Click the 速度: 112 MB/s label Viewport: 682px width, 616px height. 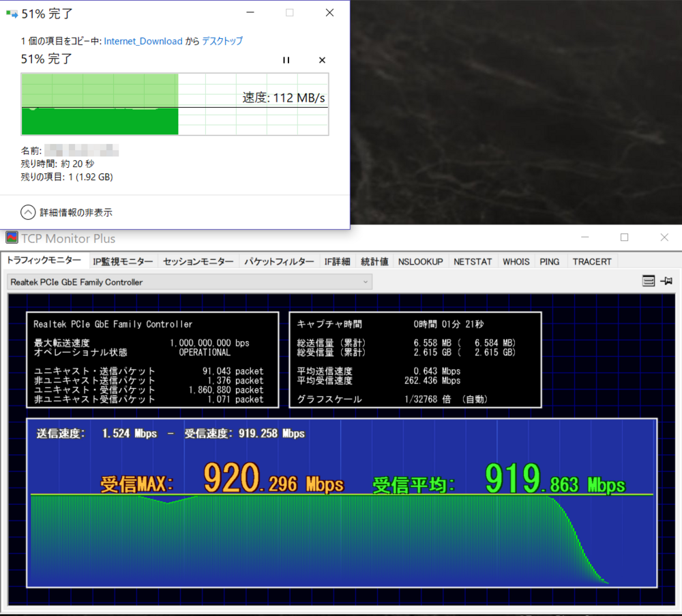(284, 98)
